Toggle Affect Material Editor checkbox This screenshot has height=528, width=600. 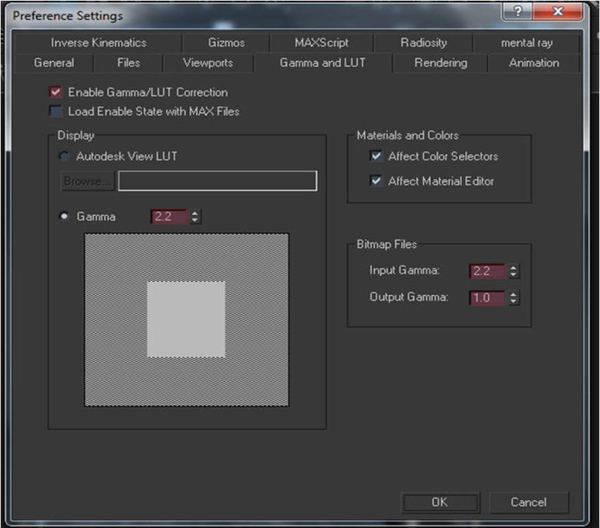tap(376, 181)
